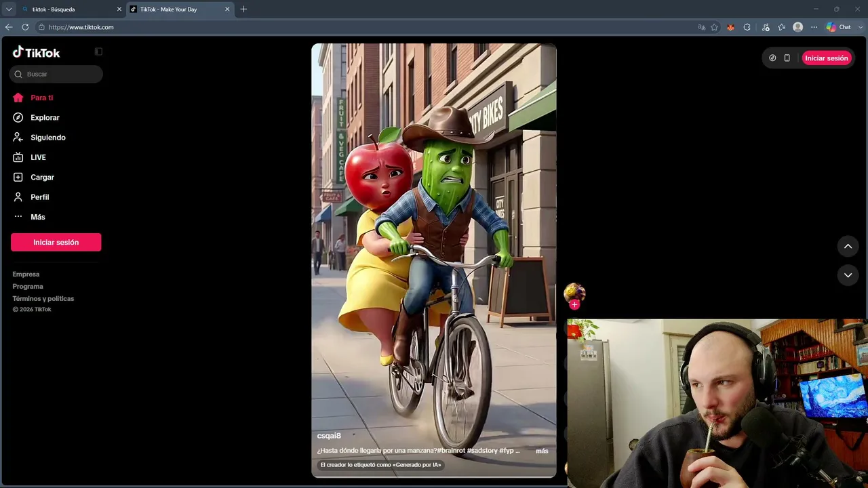The height and width of the screenshot is (488, 868).
Task: Expand video caption with más
Action: [x=542, y=451]
